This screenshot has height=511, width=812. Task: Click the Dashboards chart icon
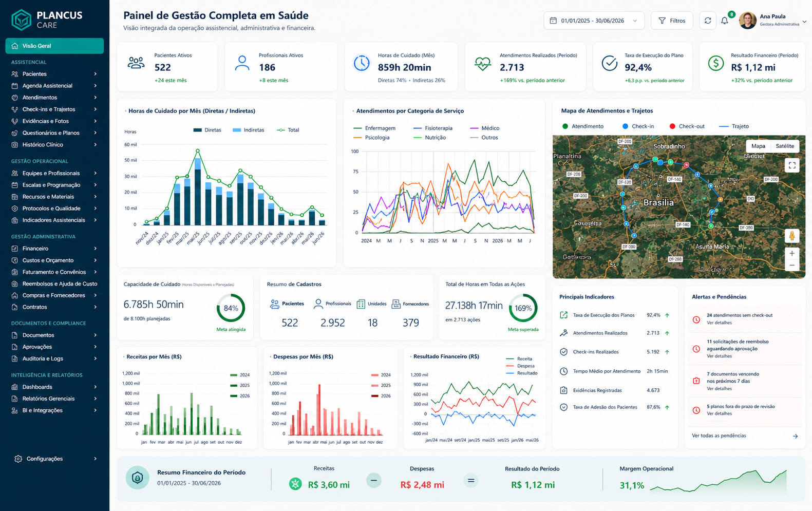(14, 387)
